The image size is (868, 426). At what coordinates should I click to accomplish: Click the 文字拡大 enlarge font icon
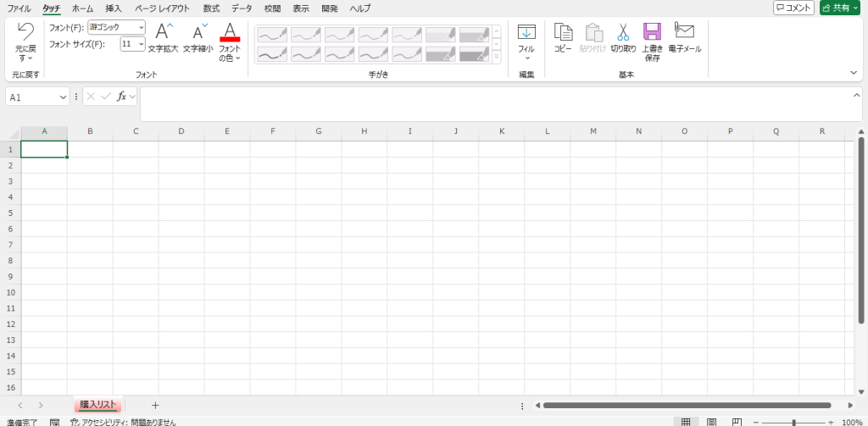point(163,33)
